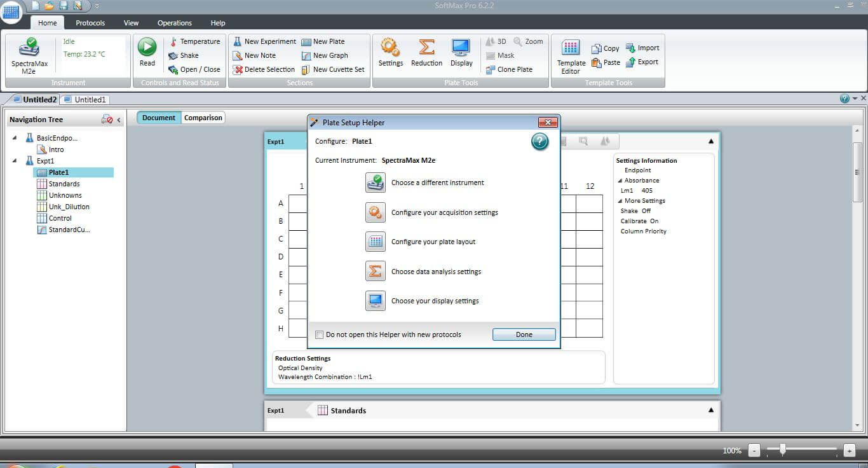
Task: Collapse the BasicEndpoint tree node
Action: [15, 138]
